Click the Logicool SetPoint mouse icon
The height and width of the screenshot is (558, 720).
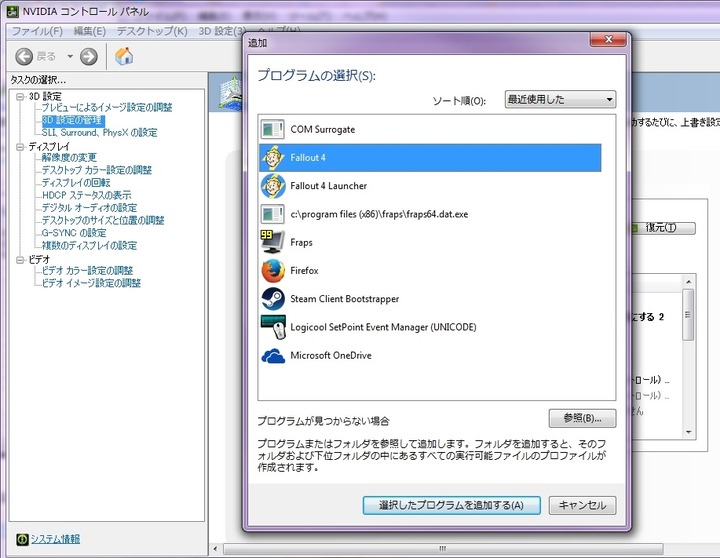pyautogui.click(x=273, y=327)
